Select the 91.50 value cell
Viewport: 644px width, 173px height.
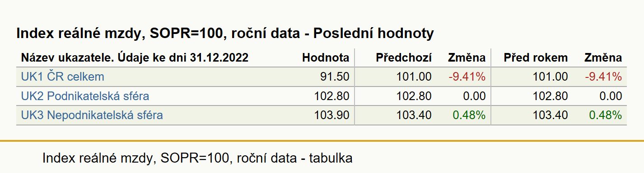coord(334,77)
